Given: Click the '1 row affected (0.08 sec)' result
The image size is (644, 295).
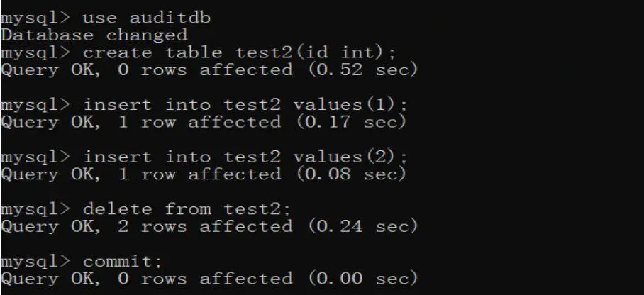Looking at the screenshot, I should coord(262,174).
